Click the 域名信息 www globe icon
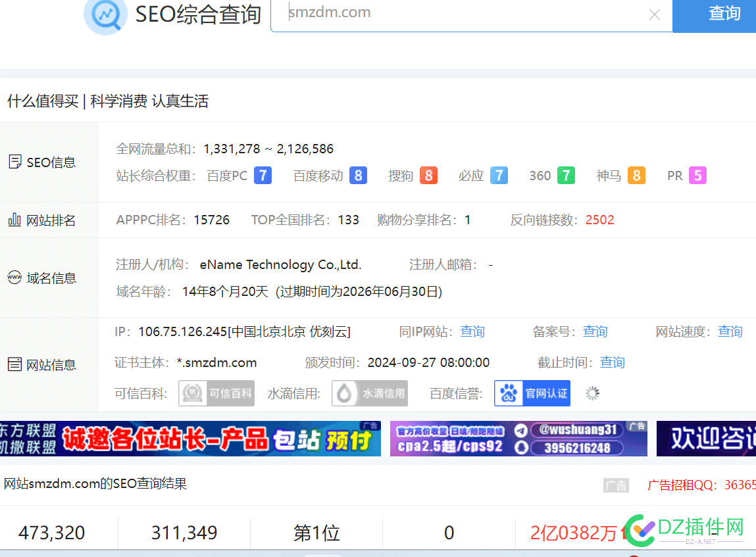 point(15,278)
